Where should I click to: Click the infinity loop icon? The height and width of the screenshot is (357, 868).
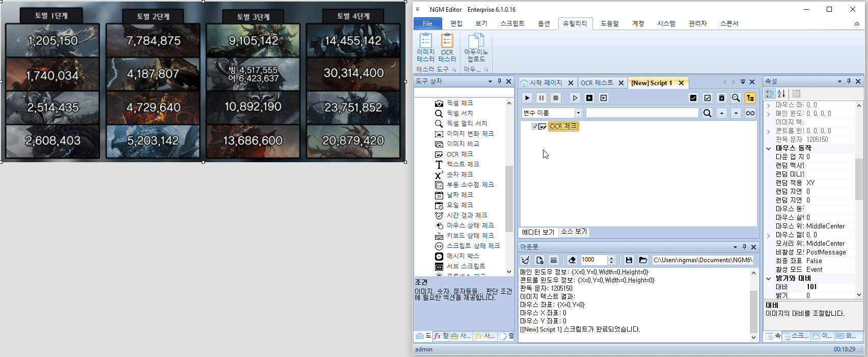(x=750, y=113)
